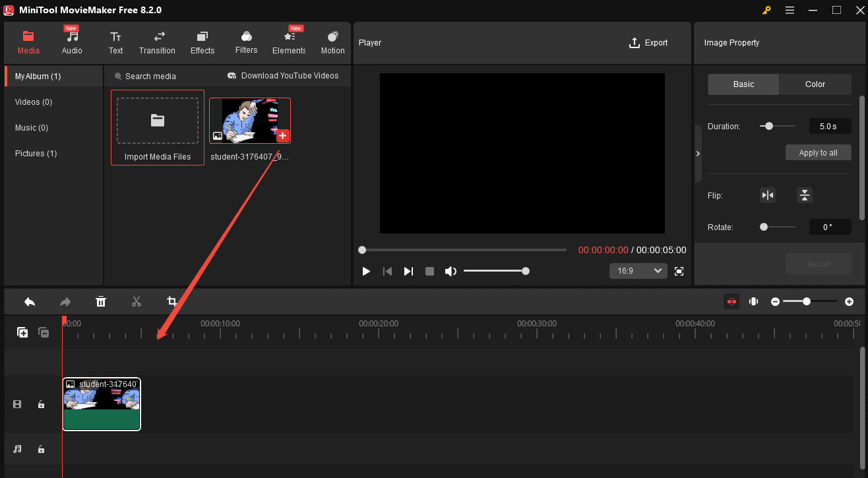
Task: Click the Rotate 0° field
Action: point(830,227)
